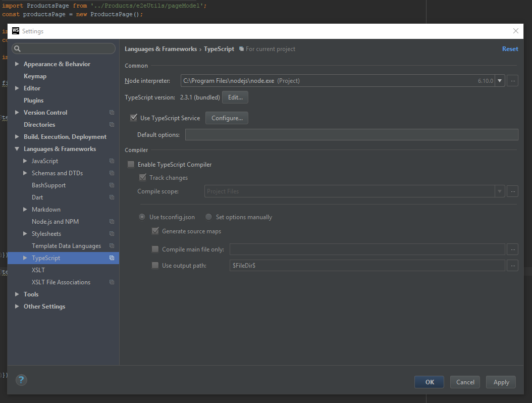Expand Markdown subtree arrow
The height and width of the screenshot is (403, 532).
25,210
